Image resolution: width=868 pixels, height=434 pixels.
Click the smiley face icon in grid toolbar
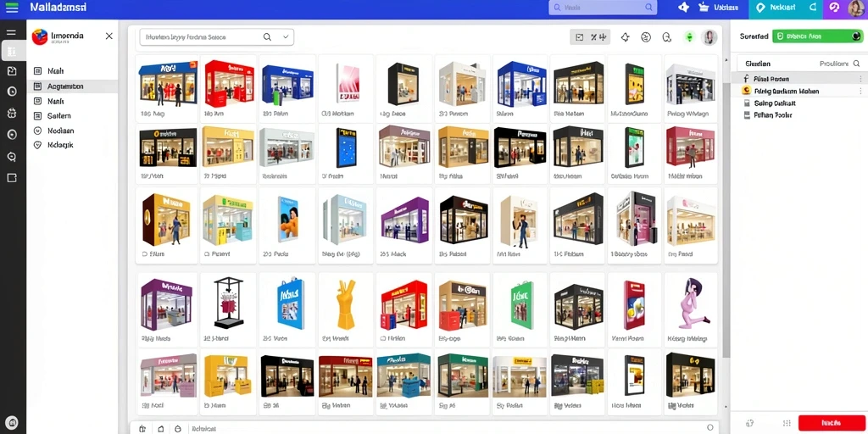pos(646,37)
